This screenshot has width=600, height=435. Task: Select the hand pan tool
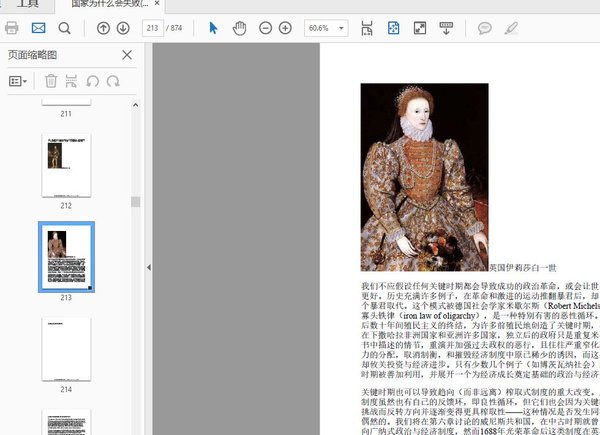[239, 28]
